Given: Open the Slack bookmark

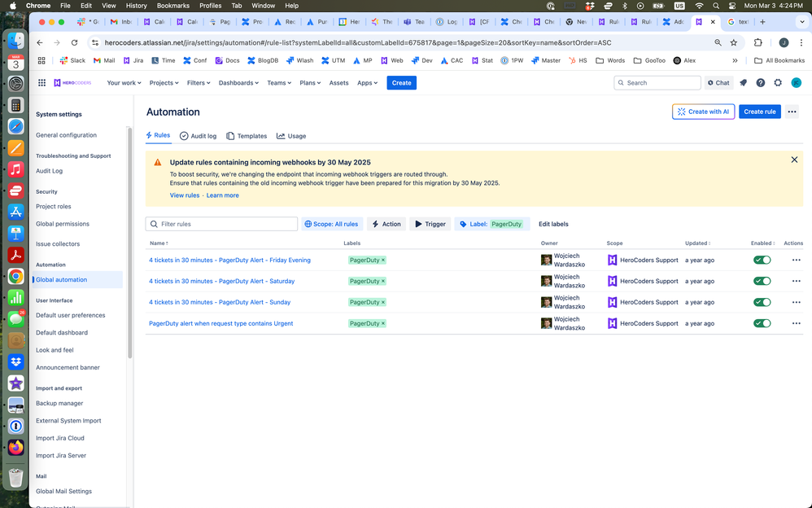Looking at the screenshot, I should [x=72, y=60].
